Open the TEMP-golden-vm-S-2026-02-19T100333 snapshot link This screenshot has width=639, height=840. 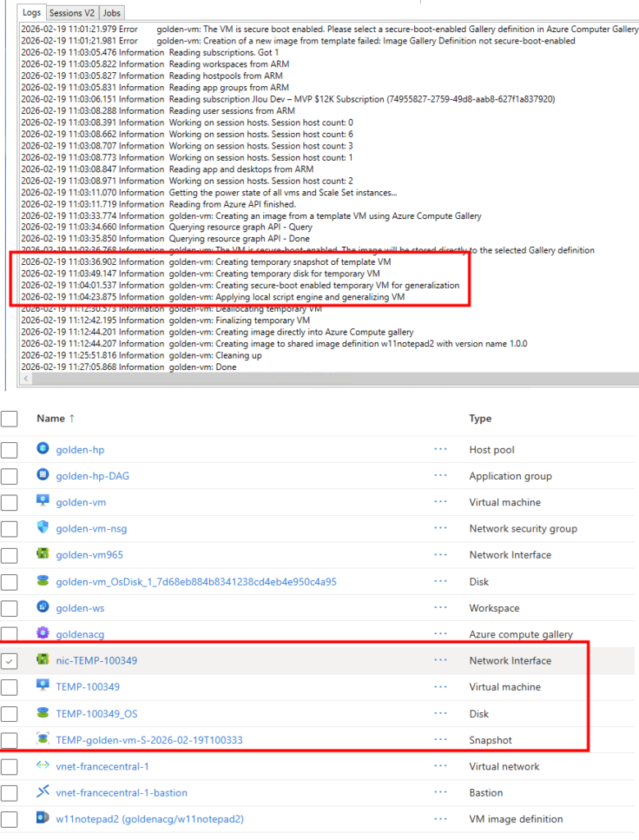point(149,740)
